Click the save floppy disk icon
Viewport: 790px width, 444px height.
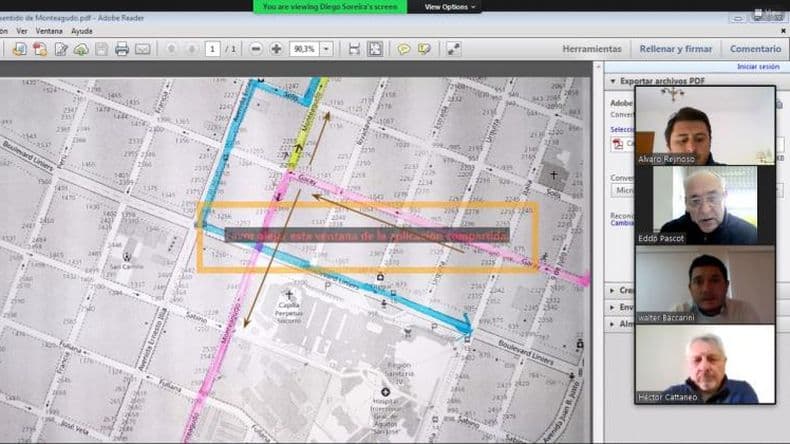click(101, 49)
